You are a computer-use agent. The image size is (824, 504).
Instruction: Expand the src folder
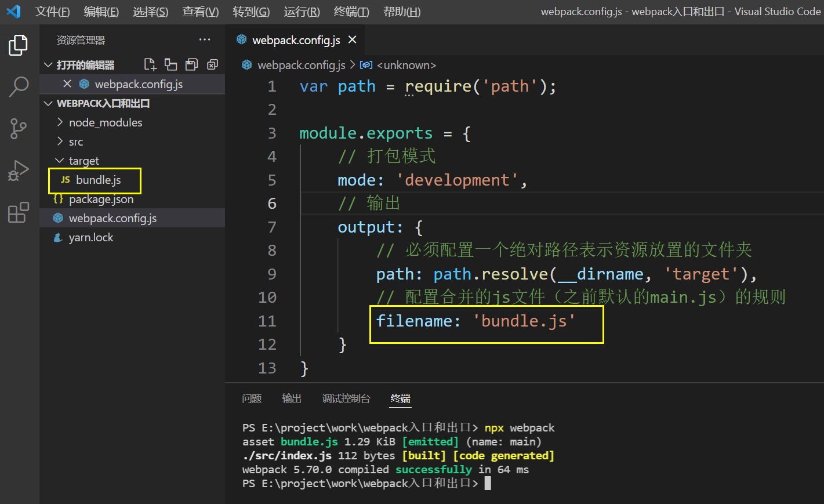click(x=60, y=142)
